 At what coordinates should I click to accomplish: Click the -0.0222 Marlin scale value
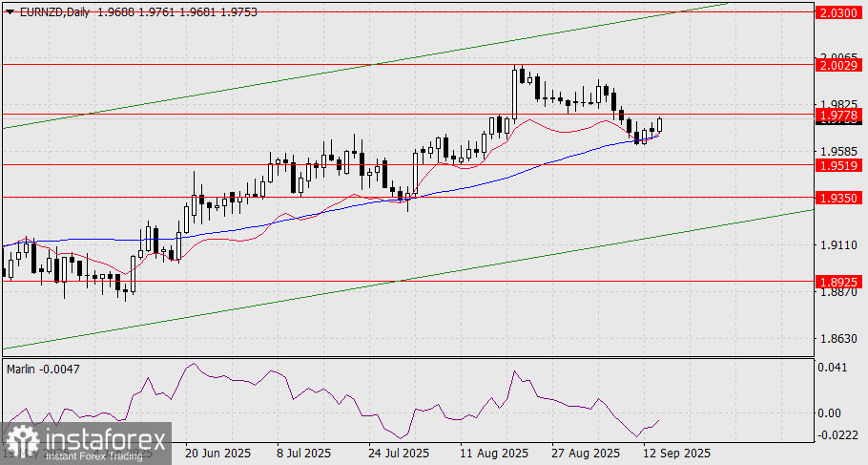point(838,435)
